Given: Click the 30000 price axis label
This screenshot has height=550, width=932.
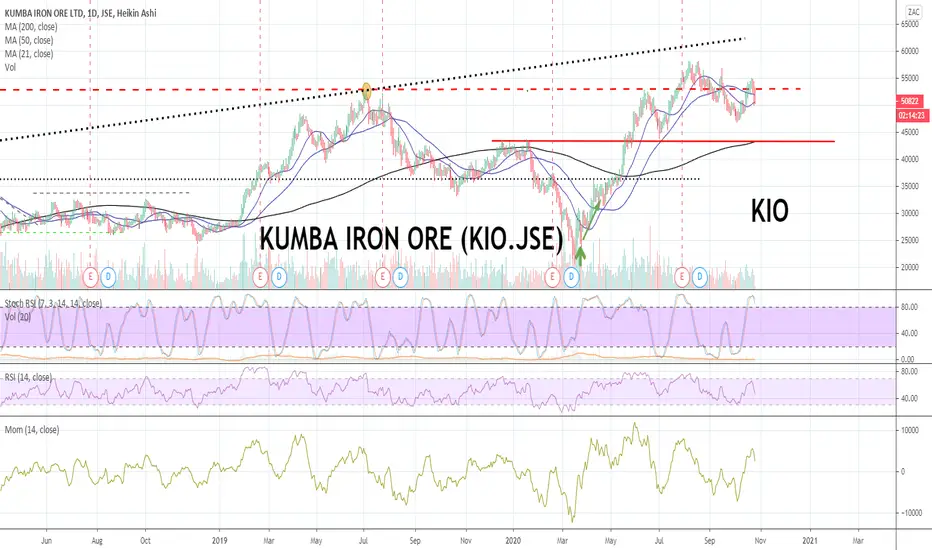Looking at the screenshot, I should tap(910, 213).
